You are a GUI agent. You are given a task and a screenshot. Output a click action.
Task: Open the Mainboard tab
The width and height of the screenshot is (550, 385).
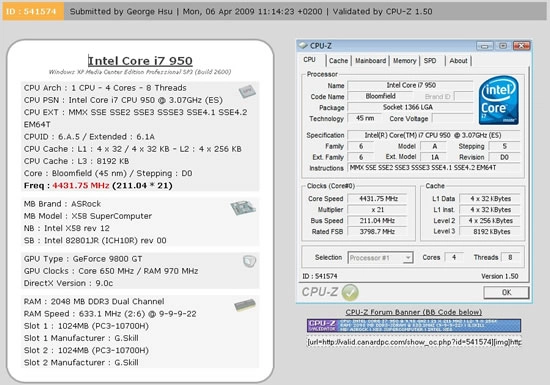[370, 61]
